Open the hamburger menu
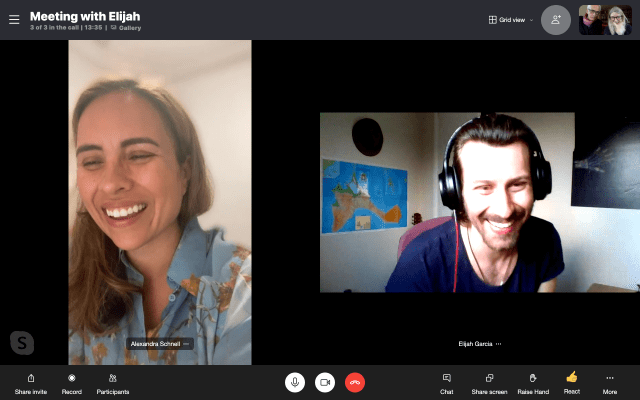Screen dimensions: 640x400 coord(14,19)
